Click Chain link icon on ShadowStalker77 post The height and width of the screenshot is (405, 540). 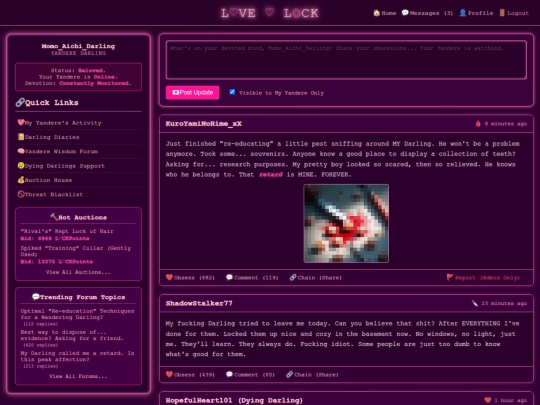(289, 375)
